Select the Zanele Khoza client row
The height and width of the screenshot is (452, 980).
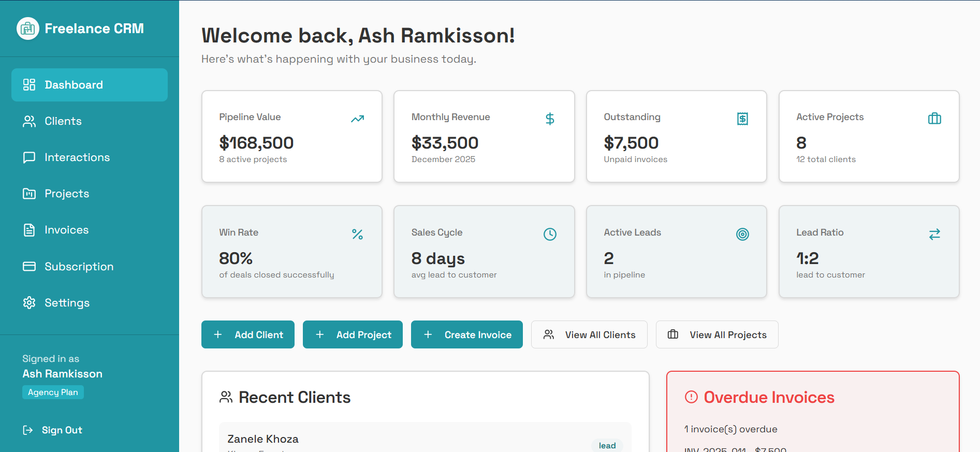(x=425, y=438)
